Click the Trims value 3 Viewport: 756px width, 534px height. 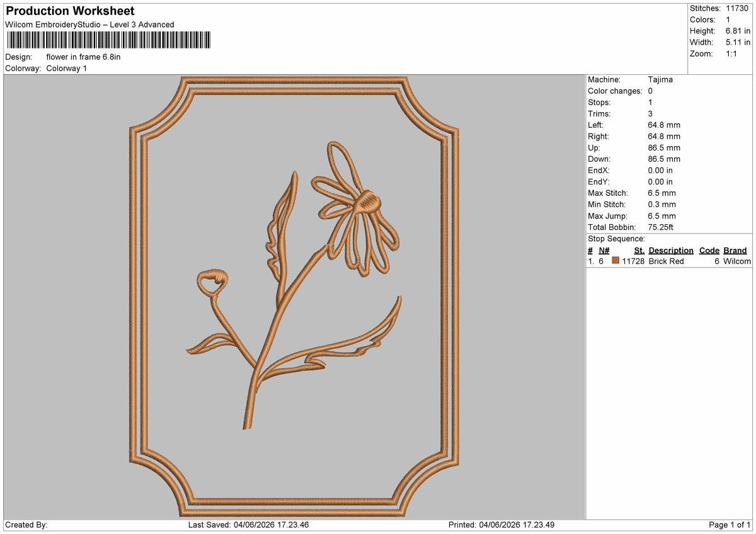pyautogui.click(x=650, y=113)
